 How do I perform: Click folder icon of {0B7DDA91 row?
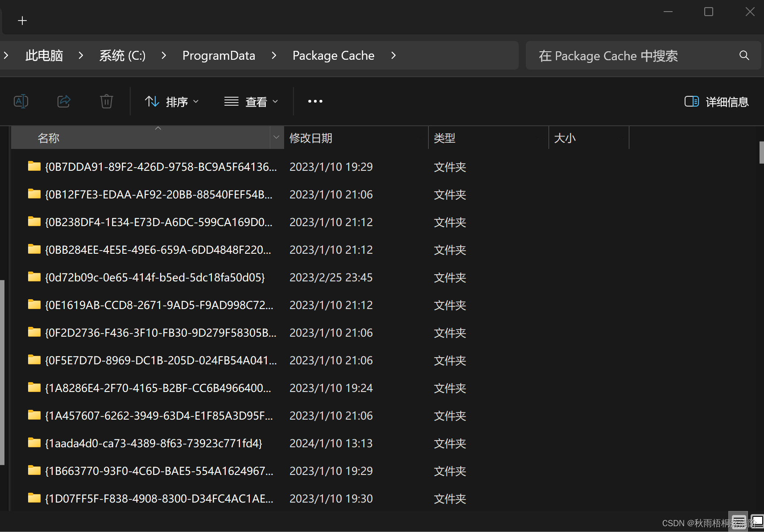tap(34, 166)
